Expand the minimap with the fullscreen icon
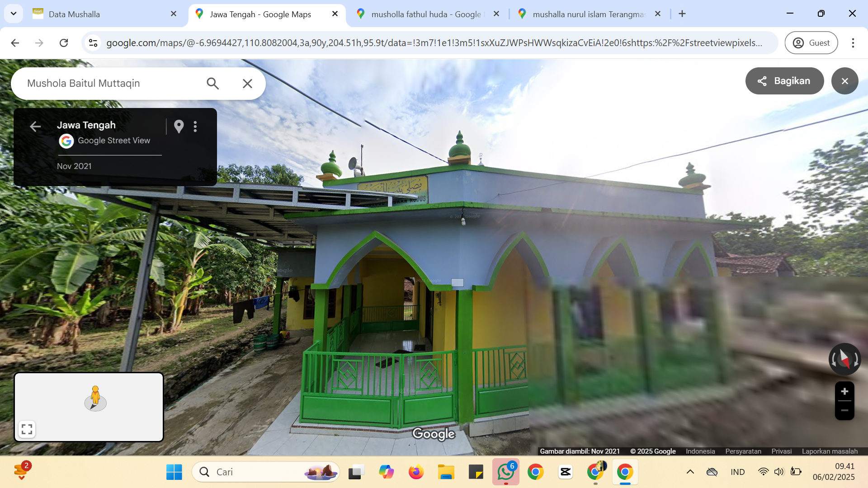 pyautogui.click(x=27, y=429)
